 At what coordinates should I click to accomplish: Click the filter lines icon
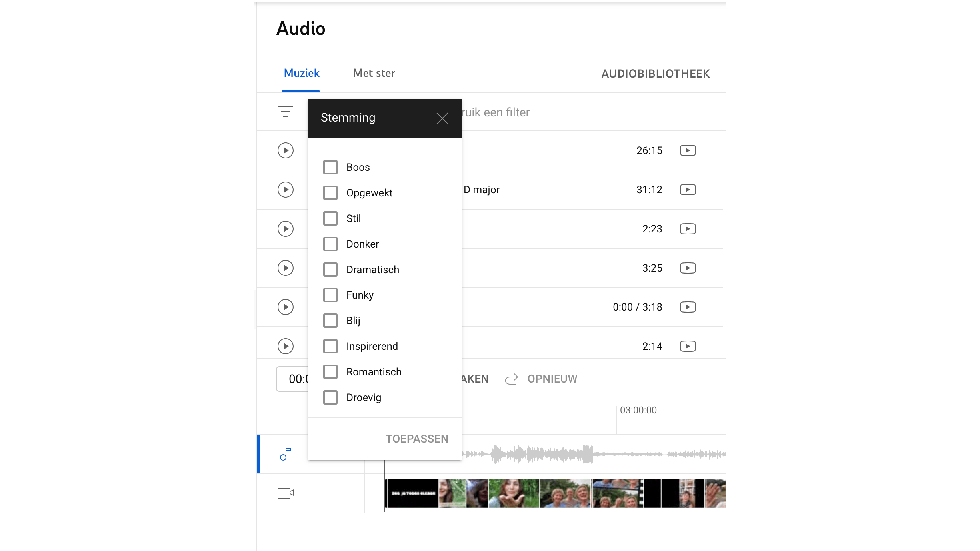(285, 112)
